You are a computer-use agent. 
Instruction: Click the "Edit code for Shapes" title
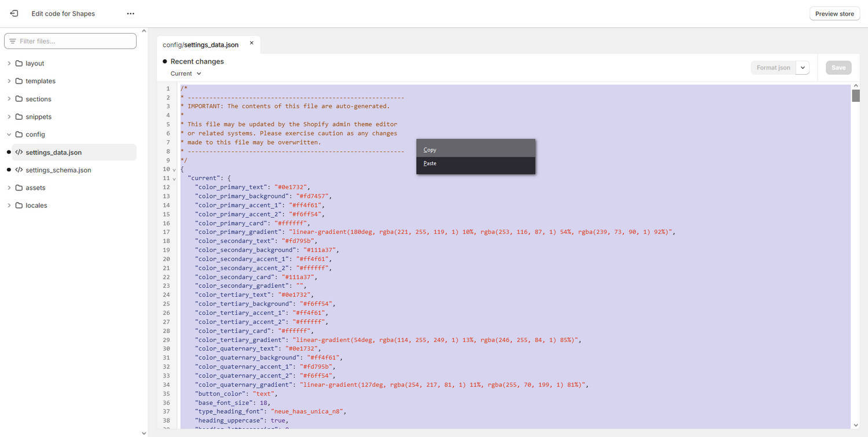[x=63, y=13]
